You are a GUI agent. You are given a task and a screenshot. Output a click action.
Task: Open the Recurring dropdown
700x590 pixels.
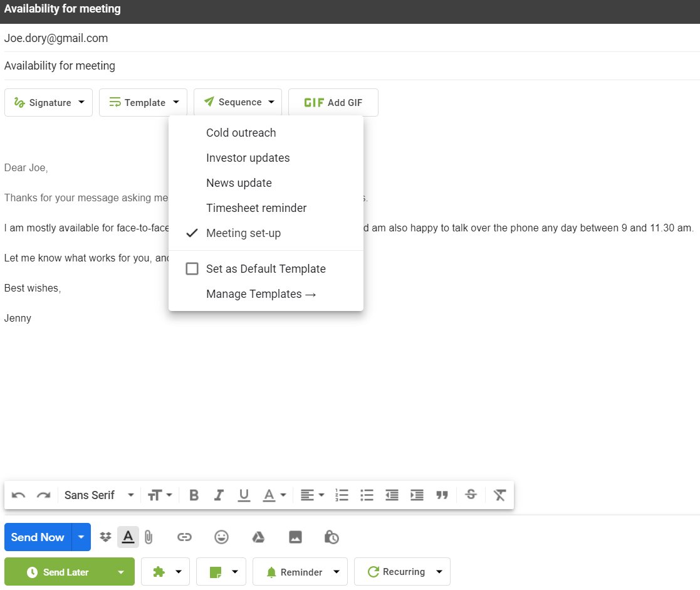(402, 572)
